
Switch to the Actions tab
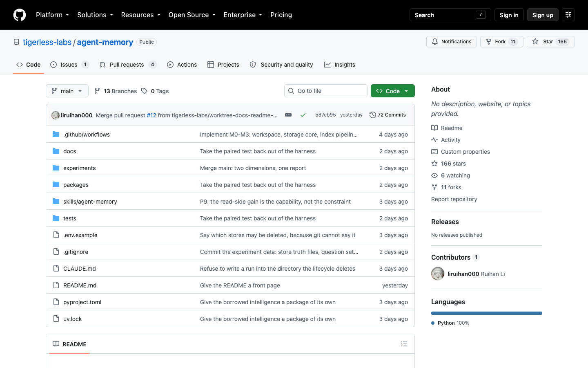coord(182,65)
